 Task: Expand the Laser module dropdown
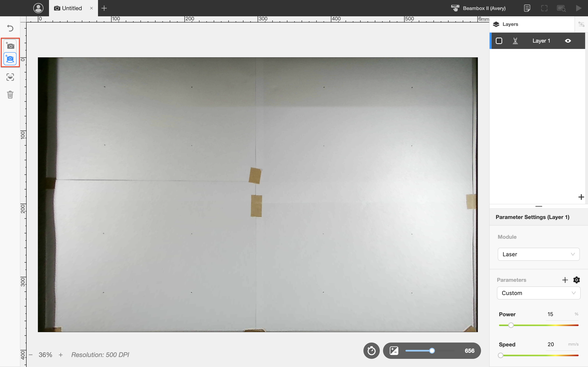coord(538,254)
